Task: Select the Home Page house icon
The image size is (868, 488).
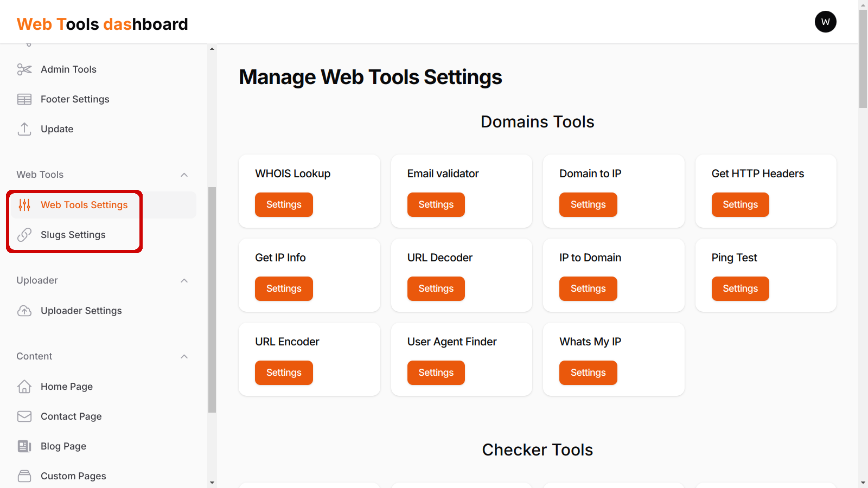Action: (x=24, y=386)
